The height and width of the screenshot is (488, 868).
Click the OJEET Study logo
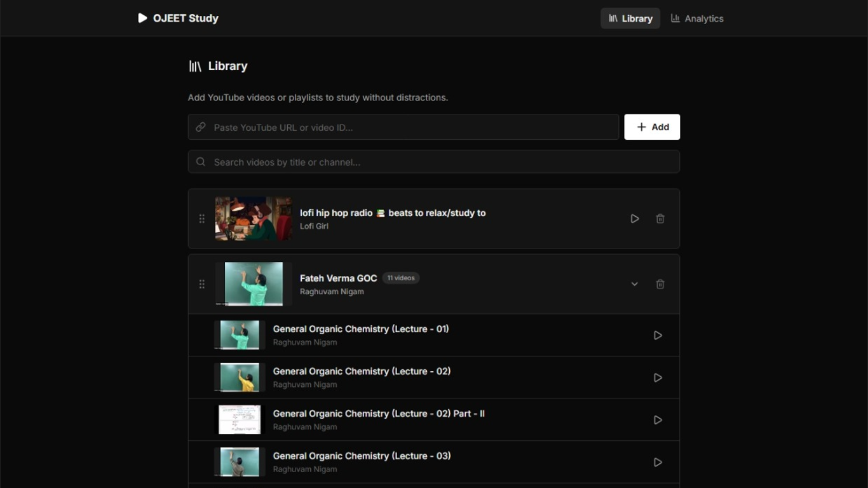tap(178, 18)
